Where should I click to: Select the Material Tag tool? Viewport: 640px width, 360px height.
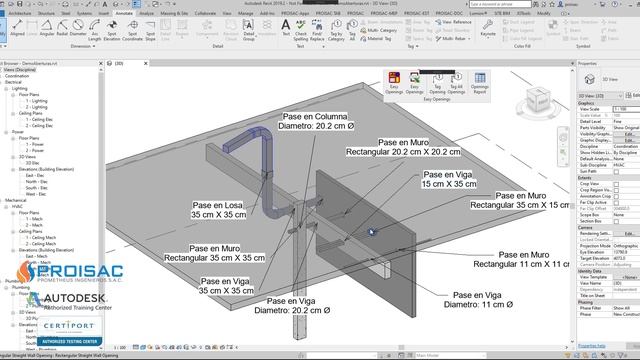click(x=376, y=38)
